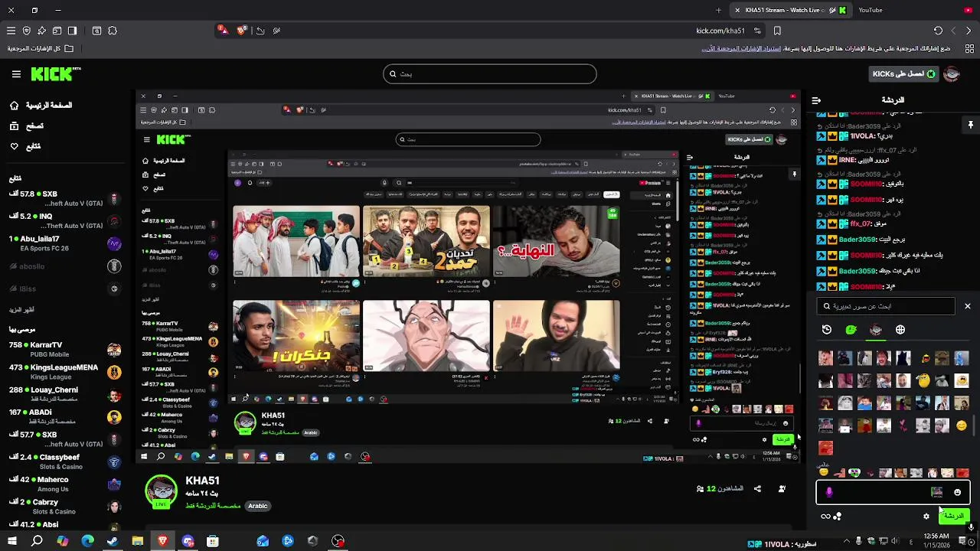Toggle the emoji picker smiley button
The height and width of the screenshot is (551, 980).
[x=957, y=492]
